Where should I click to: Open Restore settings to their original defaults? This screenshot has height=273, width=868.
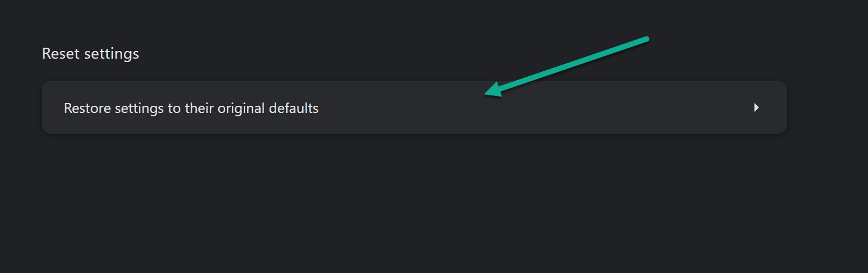(414, 107)
